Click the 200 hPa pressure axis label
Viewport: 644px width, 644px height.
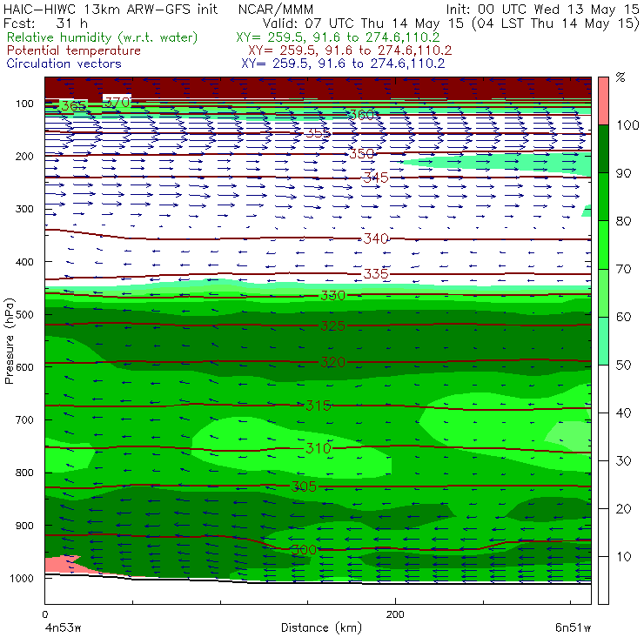[x=24, y=156]
